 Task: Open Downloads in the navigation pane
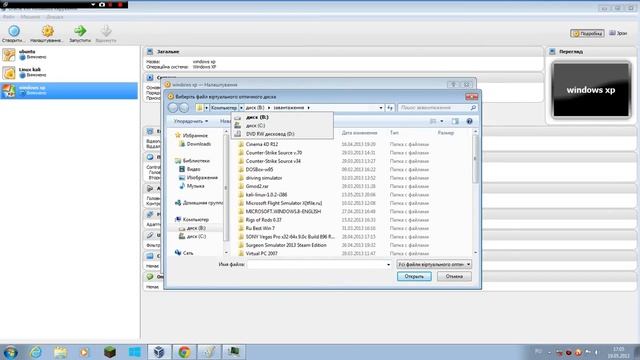point(198,144)
